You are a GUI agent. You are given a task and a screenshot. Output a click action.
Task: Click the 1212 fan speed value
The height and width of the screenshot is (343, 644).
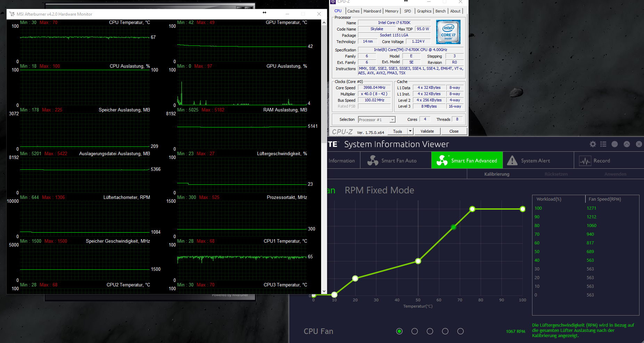pyautogui.click(x=592, y=217)
